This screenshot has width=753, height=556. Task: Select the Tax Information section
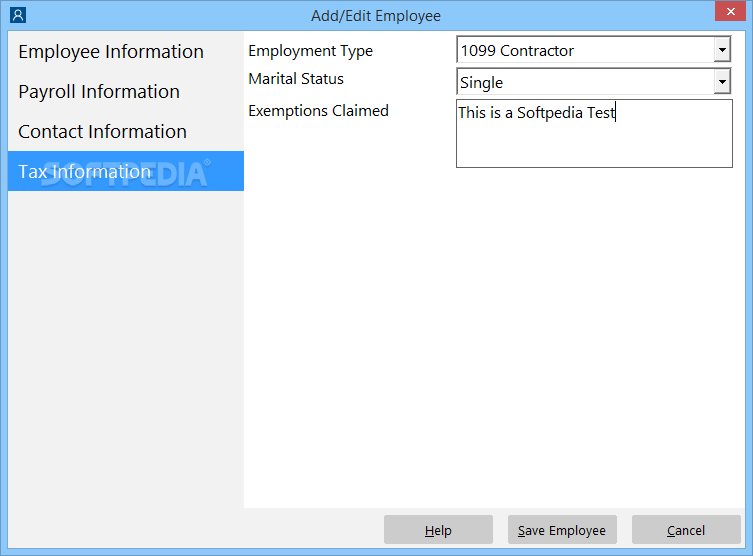[126, 171]
